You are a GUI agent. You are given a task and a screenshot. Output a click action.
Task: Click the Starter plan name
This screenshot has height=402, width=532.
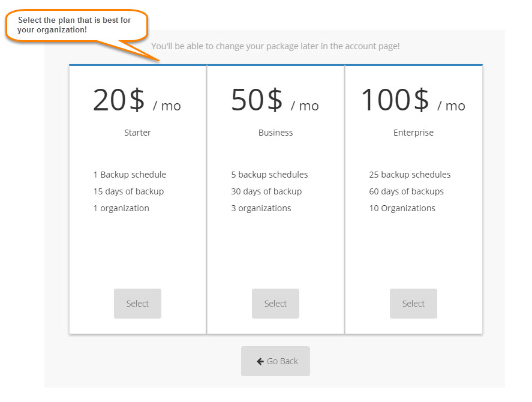(137, 133)
